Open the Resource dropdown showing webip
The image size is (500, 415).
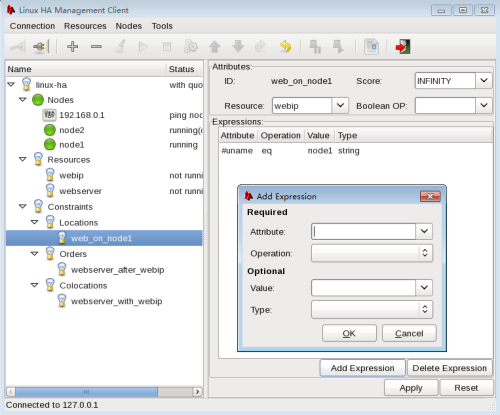tap(340, 106)
